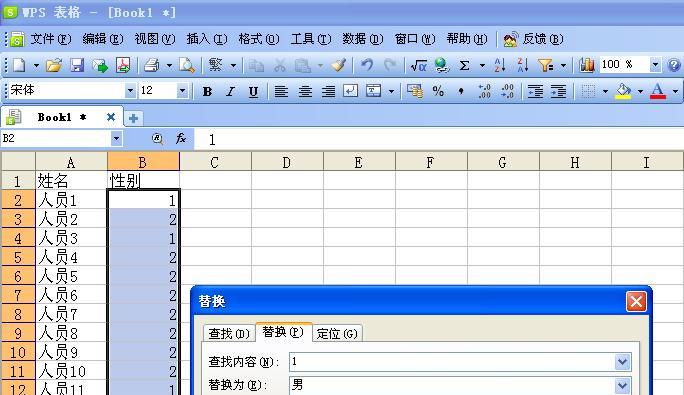Select the Format Painter brush
The width and height of the screenshot is (684, 395).
click(339, 65)
